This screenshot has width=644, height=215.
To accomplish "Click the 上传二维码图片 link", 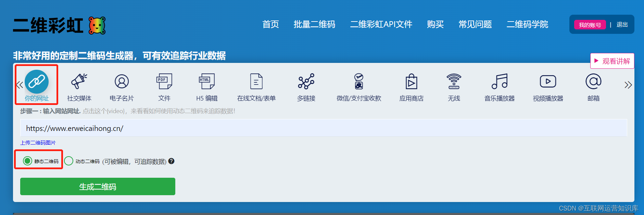I will click(38, 143).
